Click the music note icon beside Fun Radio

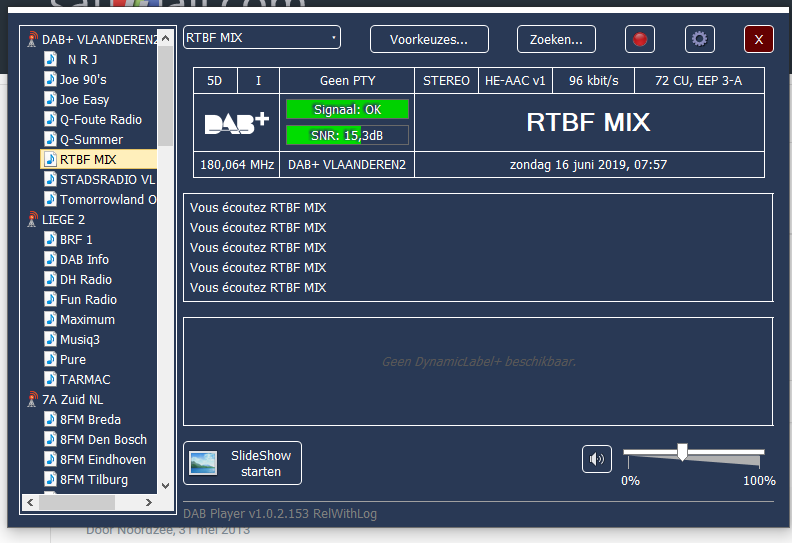point(51,299)
